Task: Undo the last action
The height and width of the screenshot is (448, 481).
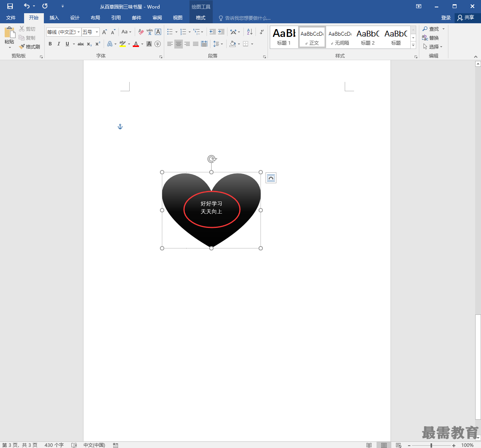Action: 26,6
